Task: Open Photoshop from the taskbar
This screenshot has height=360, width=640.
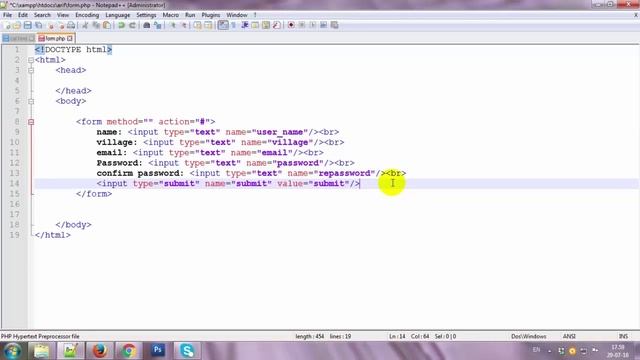Action: 158,351
